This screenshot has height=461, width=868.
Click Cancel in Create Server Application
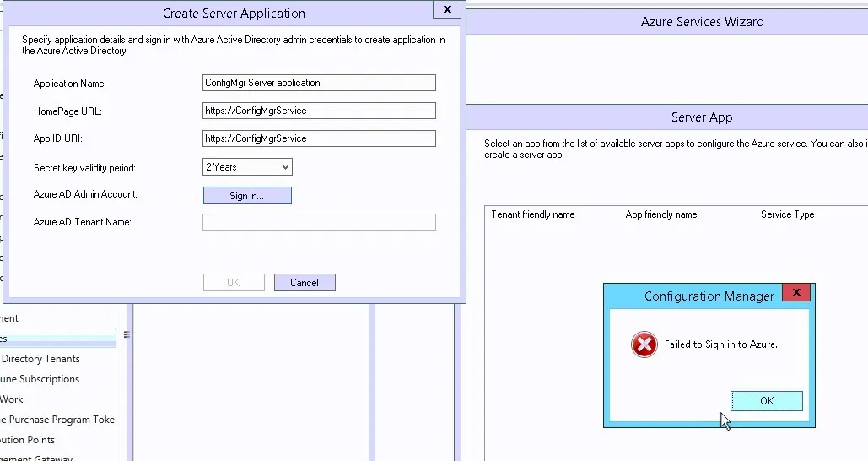pos(305,283)
